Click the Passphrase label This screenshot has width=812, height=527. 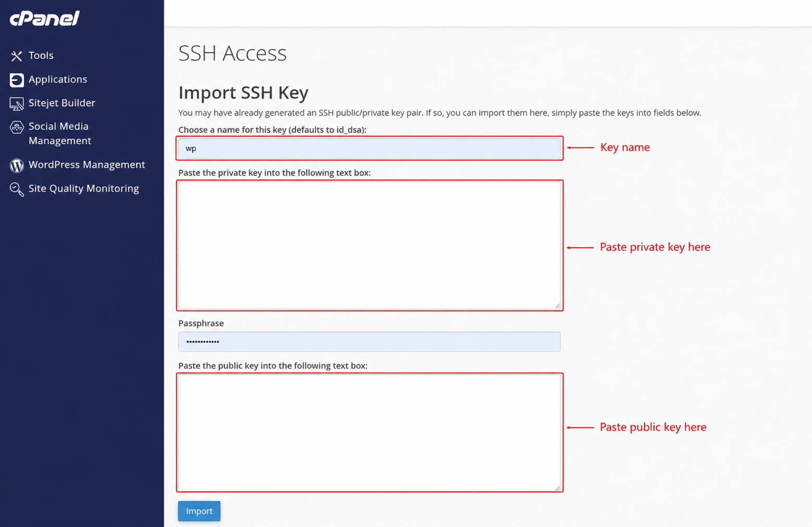click(201, 323)
